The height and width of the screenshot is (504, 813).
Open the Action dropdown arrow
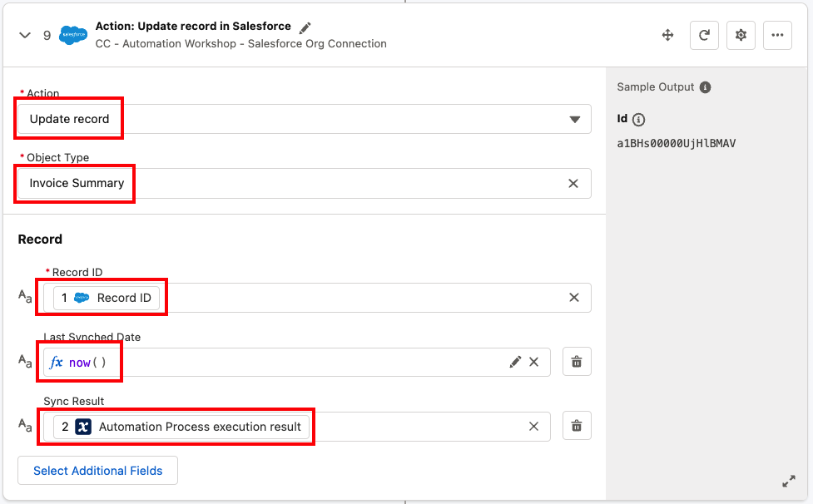pos(574,120)
